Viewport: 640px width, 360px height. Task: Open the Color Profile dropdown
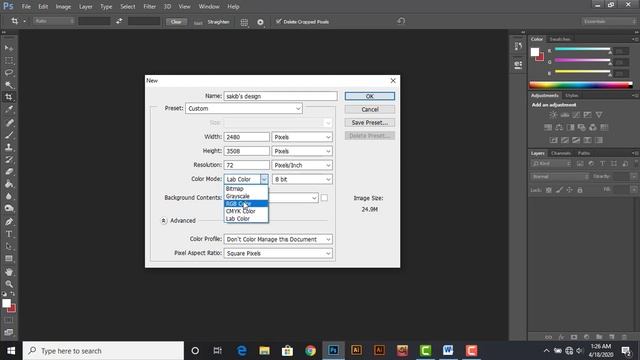(278, 239)
